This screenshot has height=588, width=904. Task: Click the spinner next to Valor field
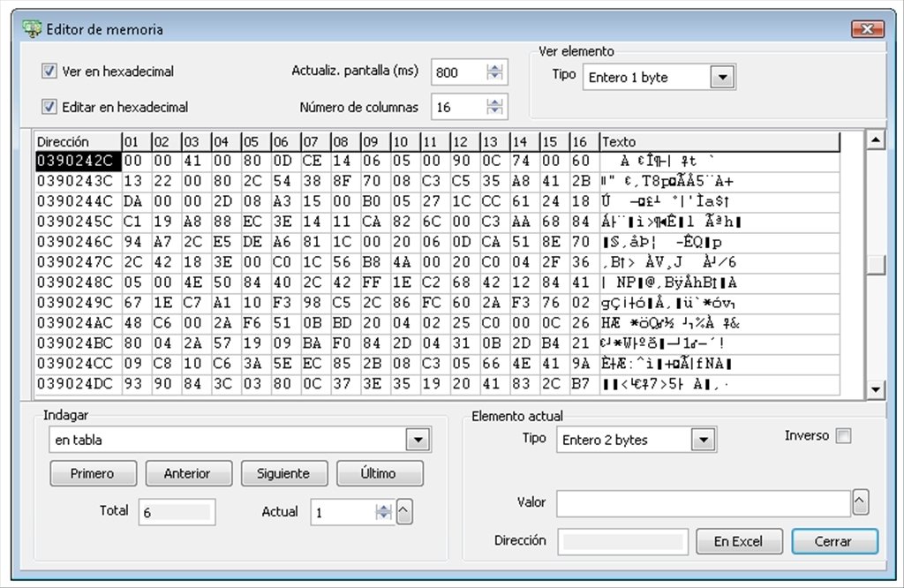pyautogui.click(x=861, y=502)
